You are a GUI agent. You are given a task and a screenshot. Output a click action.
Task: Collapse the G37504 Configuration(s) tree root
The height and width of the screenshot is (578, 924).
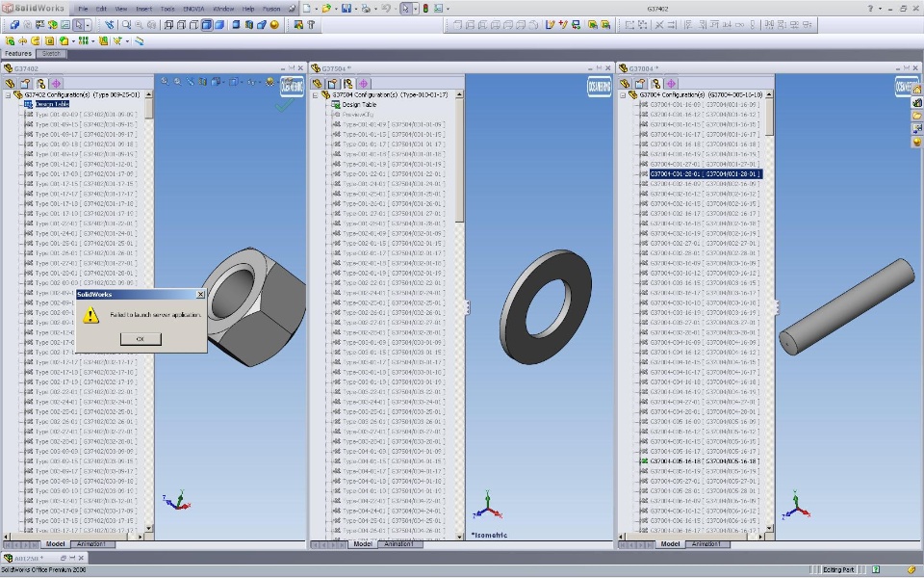click(316, 95)
